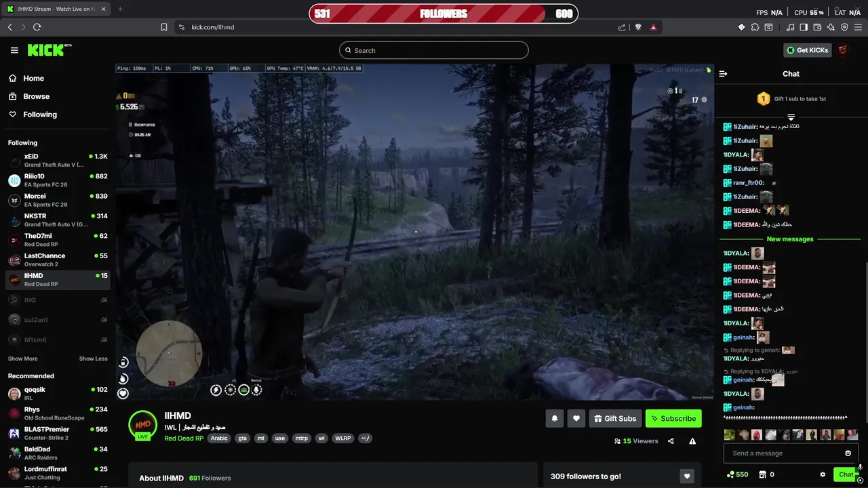The width and height of the screenshot is (868, 488).
Task: Open BLASTPremier recommended channel
Action: click(58, 433)
